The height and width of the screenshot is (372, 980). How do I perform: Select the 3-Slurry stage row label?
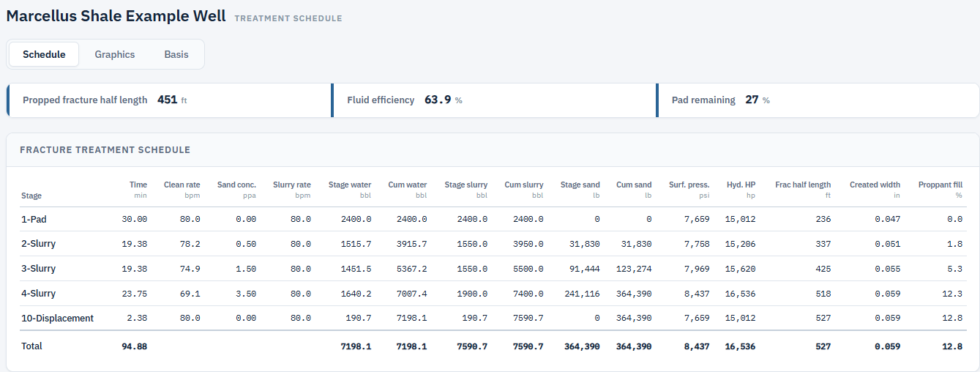[39, 269]
